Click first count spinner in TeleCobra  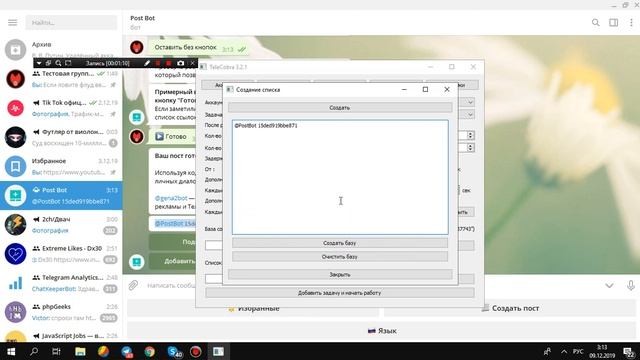(470, 135)
